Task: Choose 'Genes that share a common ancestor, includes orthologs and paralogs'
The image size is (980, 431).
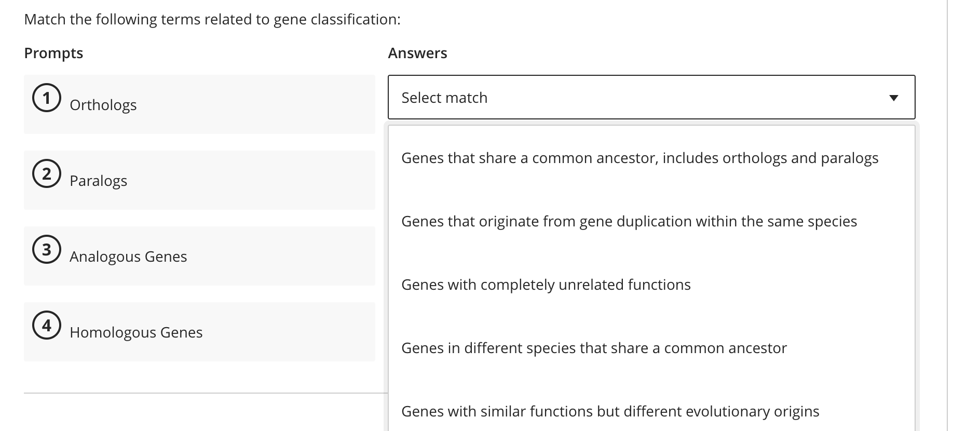Action: coord(640,158)
